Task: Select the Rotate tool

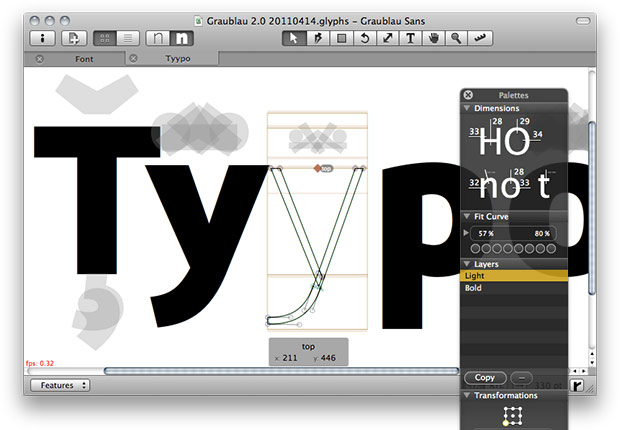Action: (364, 38)
